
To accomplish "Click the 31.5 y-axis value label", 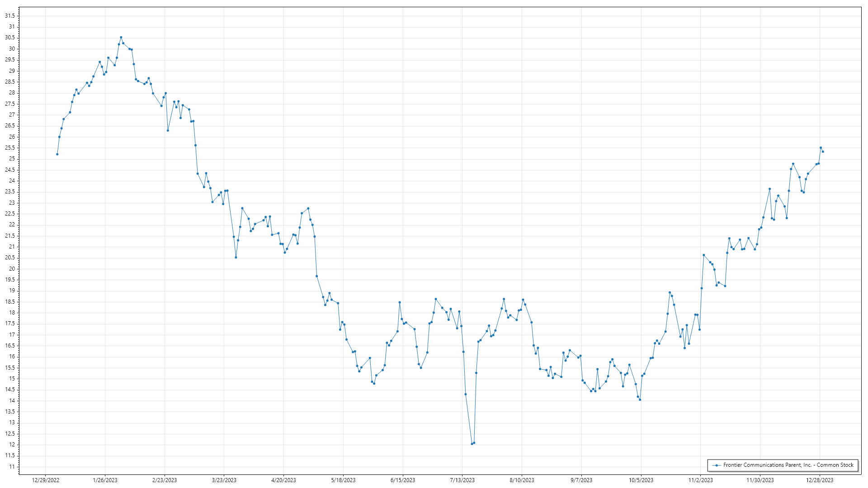I will click(10, 16).
